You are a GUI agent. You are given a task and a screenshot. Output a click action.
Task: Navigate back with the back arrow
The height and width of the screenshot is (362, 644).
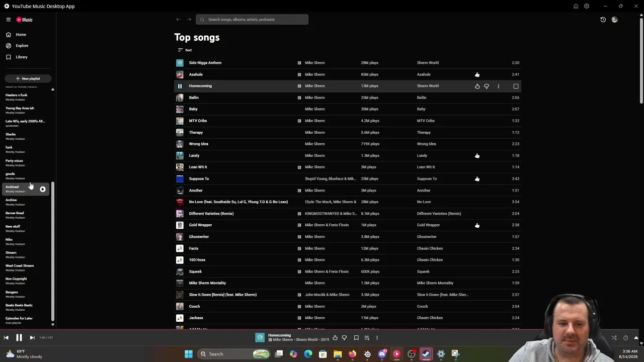pos(178,20)
